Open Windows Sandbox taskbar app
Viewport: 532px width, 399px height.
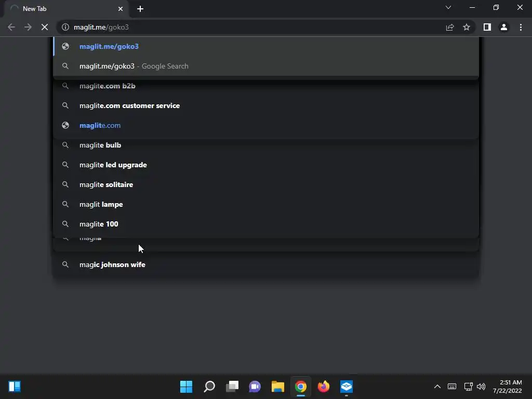[347, 387]
